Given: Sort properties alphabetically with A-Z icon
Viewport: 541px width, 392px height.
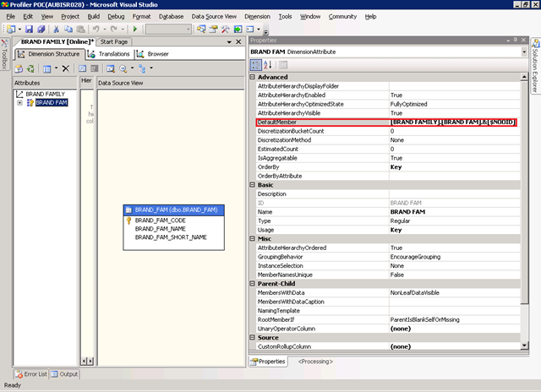Looking at the screenshot, I should click(x=268, y=65).
